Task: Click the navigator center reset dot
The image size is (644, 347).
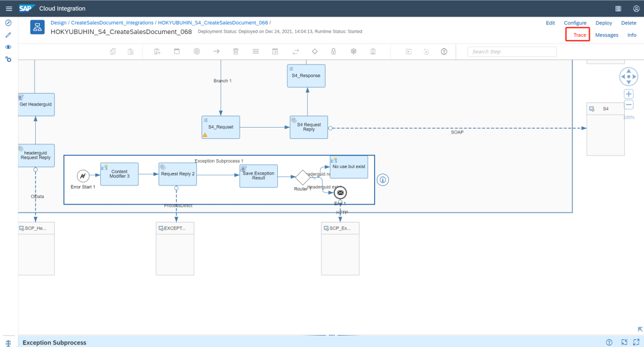Action: point(628,77)
